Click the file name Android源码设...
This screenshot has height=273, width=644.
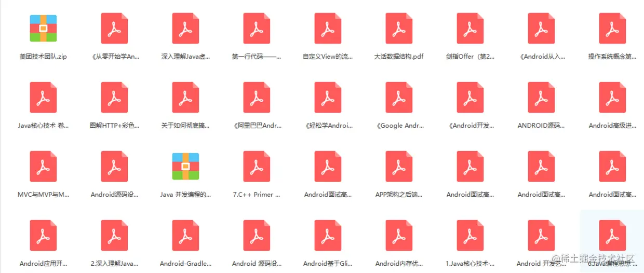point(115,195)
